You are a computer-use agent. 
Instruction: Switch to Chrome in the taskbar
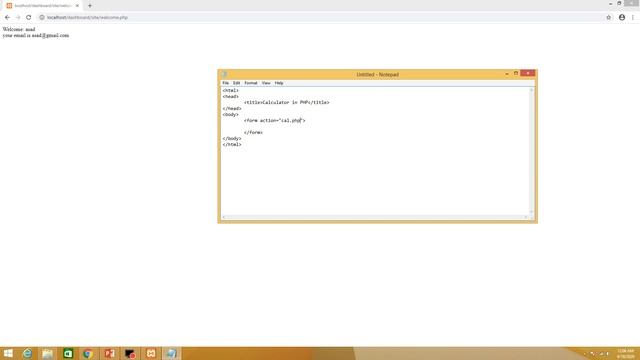click(87, 353)
